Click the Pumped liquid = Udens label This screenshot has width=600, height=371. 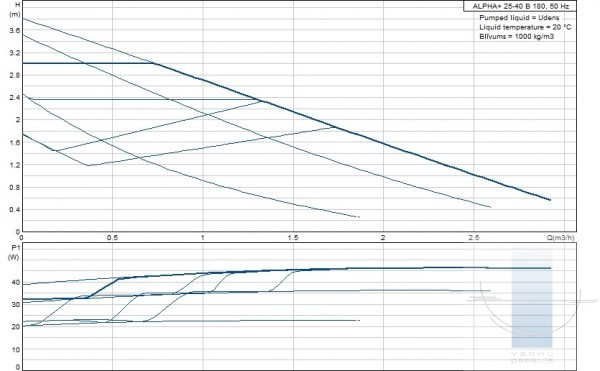(519, 18)
